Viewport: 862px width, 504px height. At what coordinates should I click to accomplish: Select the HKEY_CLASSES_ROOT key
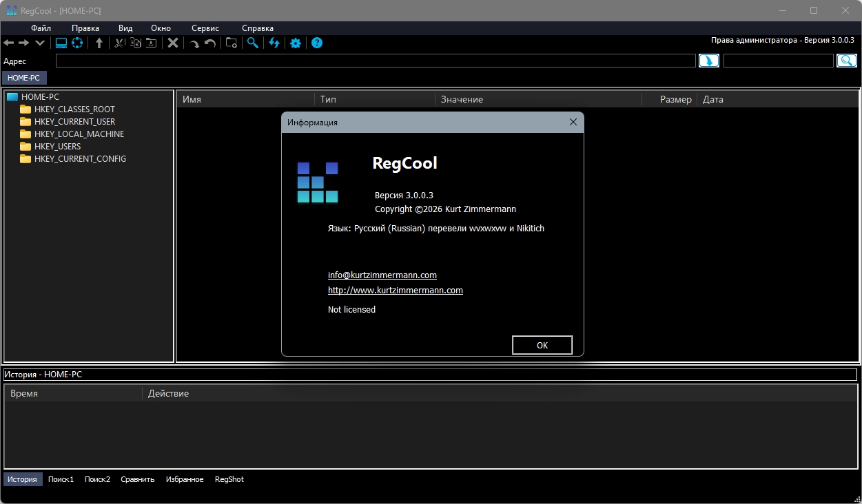[74, 109]
